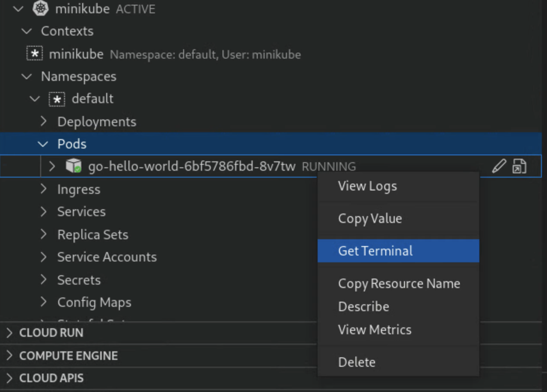Click Delete in the pod context menu

click(357, 362)
